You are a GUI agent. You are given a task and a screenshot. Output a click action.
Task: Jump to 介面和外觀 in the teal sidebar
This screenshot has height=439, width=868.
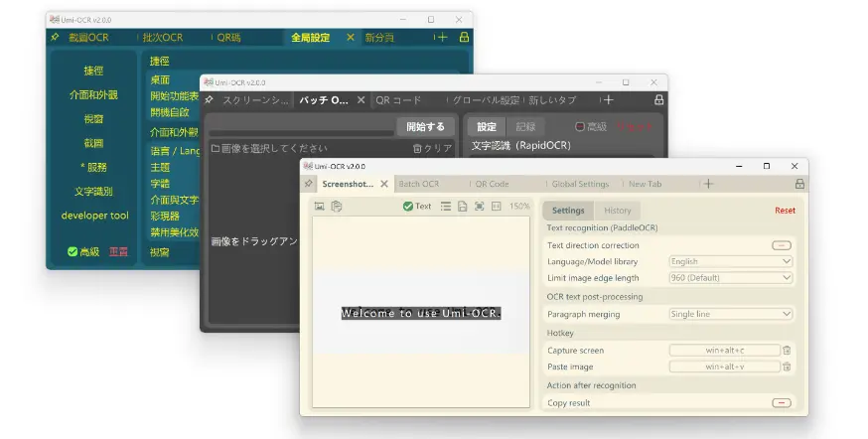(93, 94)
